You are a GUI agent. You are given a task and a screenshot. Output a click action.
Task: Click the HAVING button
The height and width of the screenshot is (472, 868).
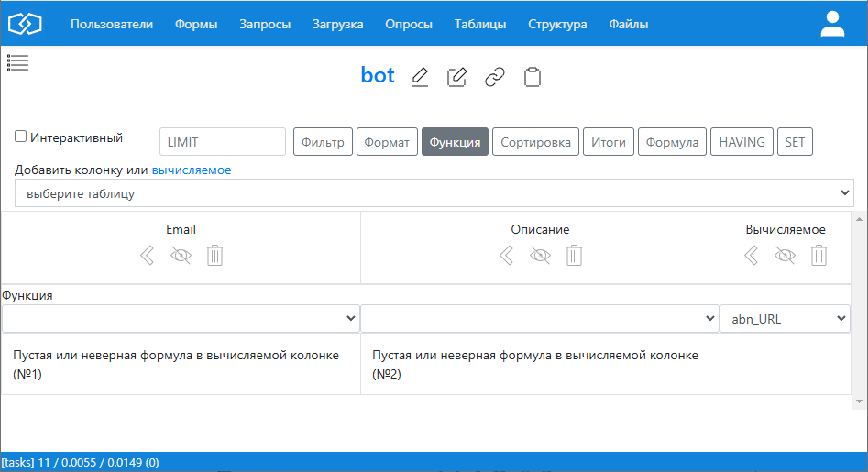(x=742, y=142)
